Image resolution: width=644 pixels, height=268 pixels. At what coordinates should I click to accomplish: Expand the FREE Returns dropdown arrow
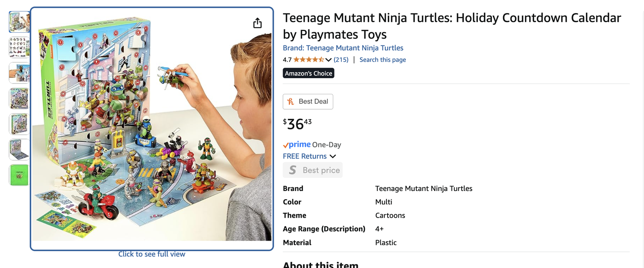pyautogui.click(x=333, y=156)
